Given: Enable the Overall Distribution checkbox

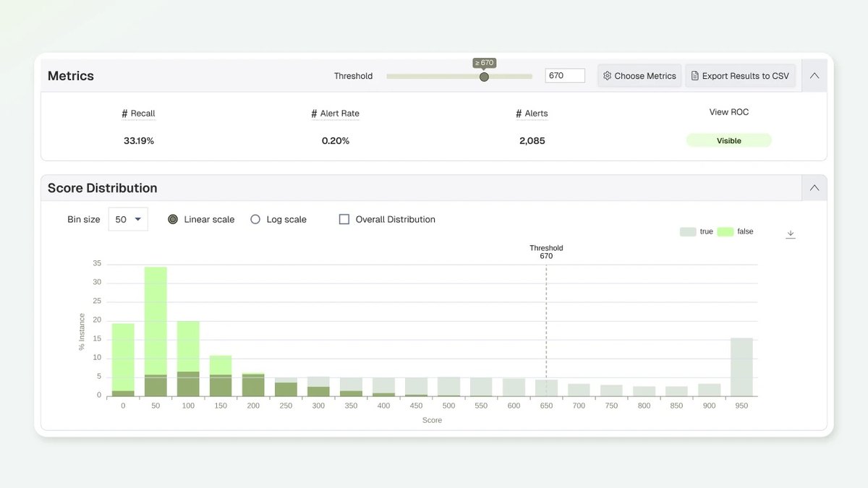Looking at the screenshot, I should pos(344,219).
